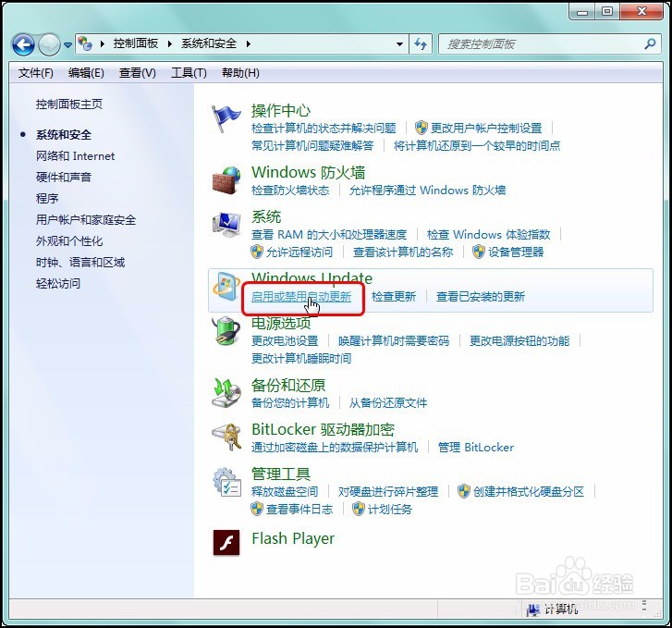Click the shield icon beside 创建并格式化硬盘分区
Image resolution: width=672 pixels, height=628 pixels.
coord(464,491)
